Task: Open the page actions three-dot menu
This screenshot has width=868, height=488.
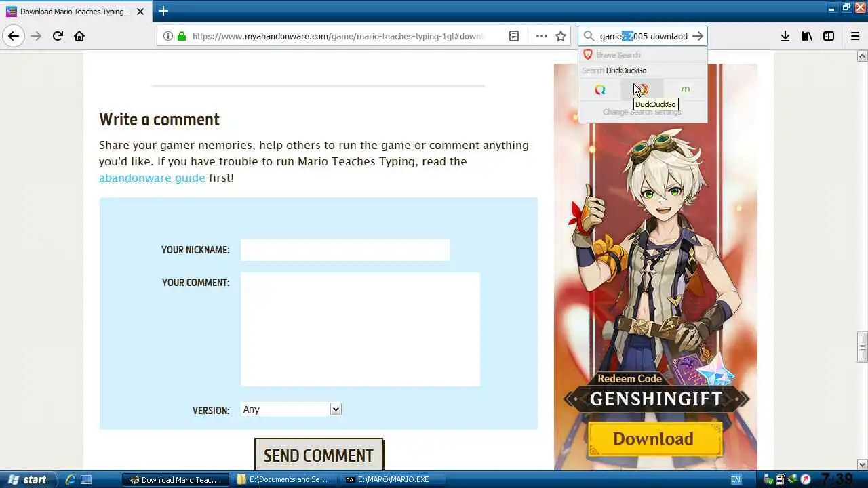Action: pyautogui.click(x=541, y=36)
